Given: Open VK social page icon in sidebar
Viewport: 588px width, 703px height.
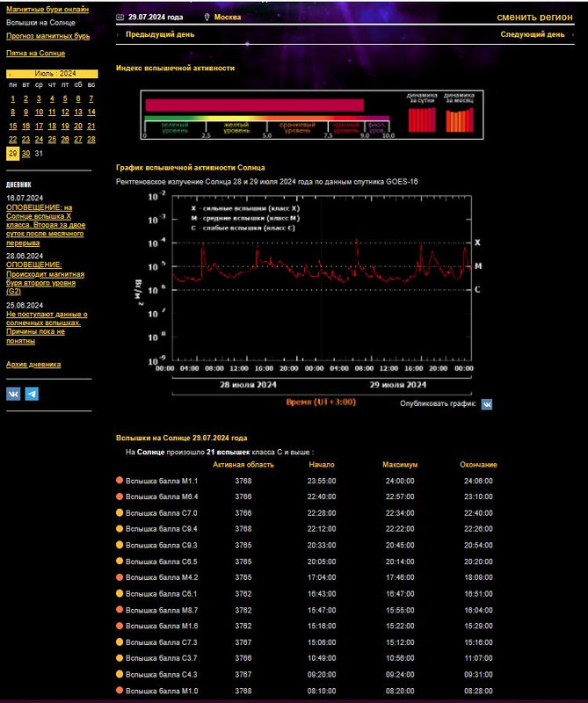Looking at the screenshot, I should (13, 394).
